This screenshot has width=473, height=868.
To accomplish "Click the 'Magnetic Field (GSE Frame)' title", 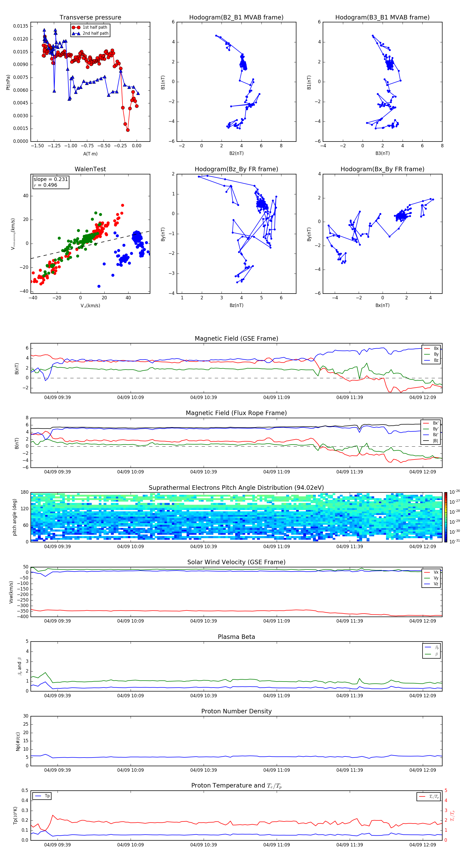I will (x=236, y=339).
